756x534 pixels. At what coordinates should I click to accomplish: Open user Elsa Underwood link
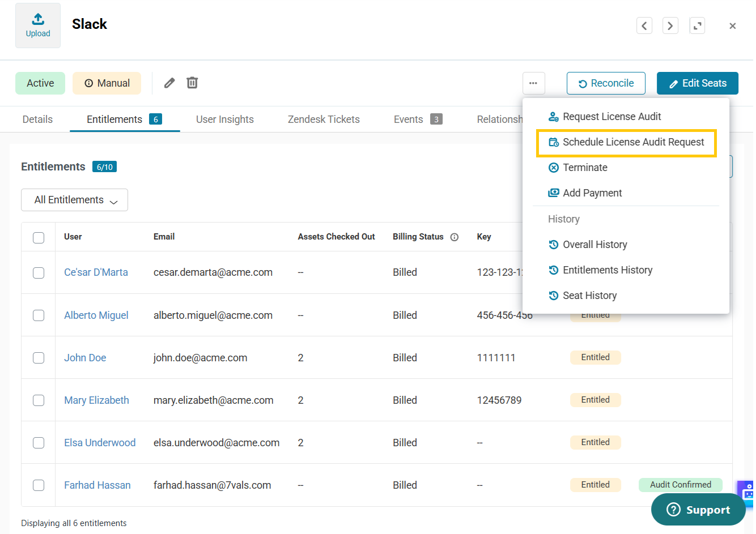pyautogui.click(x=100, y=443)
